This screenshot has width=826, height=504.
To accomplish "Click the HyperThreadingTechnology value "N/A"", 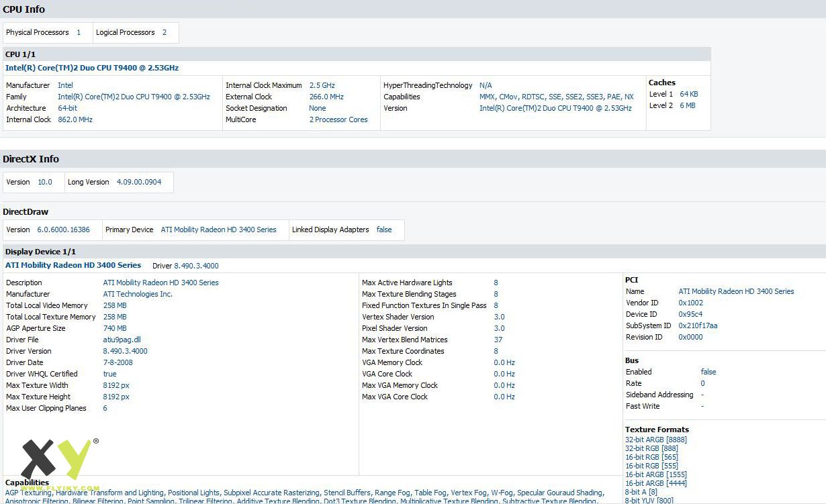I will [486, 85].
